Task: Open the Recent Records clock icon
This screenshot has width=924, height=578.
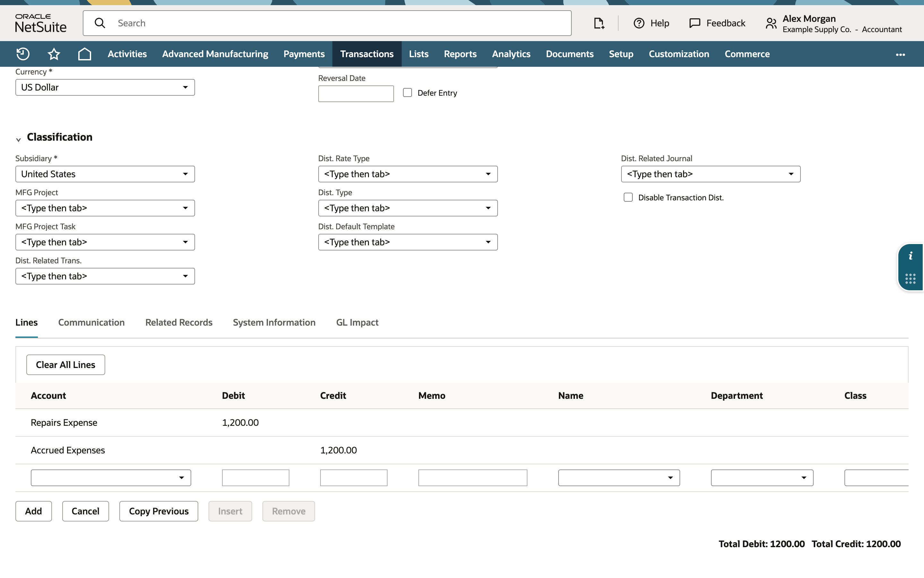Action: [x=23, y=54]
